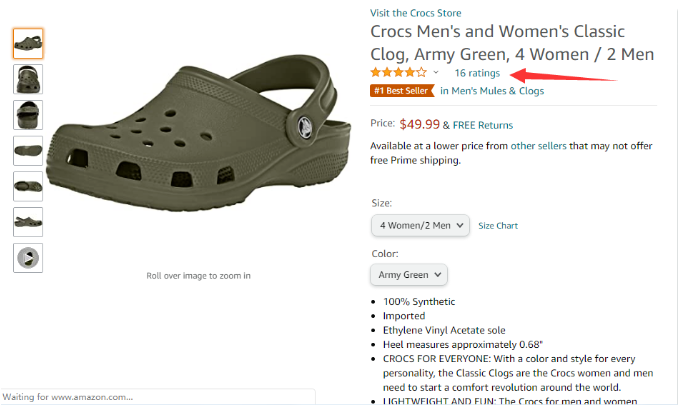
Task: Click the star rating icons
Action: (399, 73)
